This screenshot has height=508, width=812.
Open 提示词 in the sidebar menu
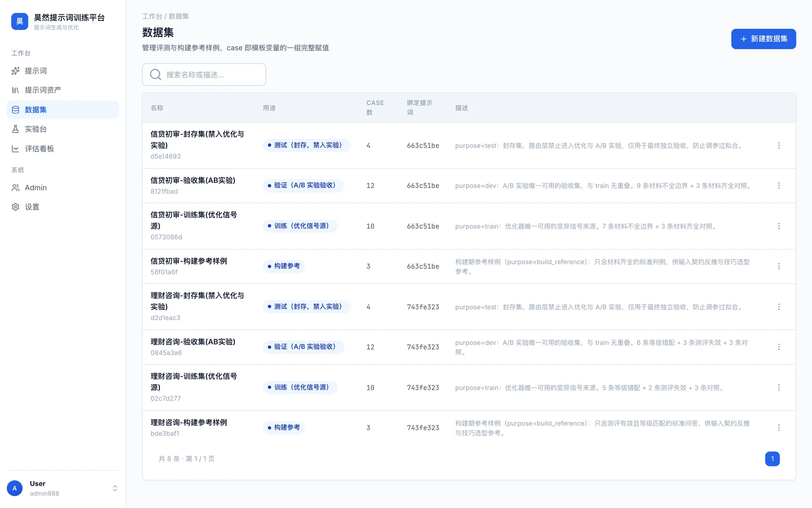pyautogui.click(x=63, y=71)
